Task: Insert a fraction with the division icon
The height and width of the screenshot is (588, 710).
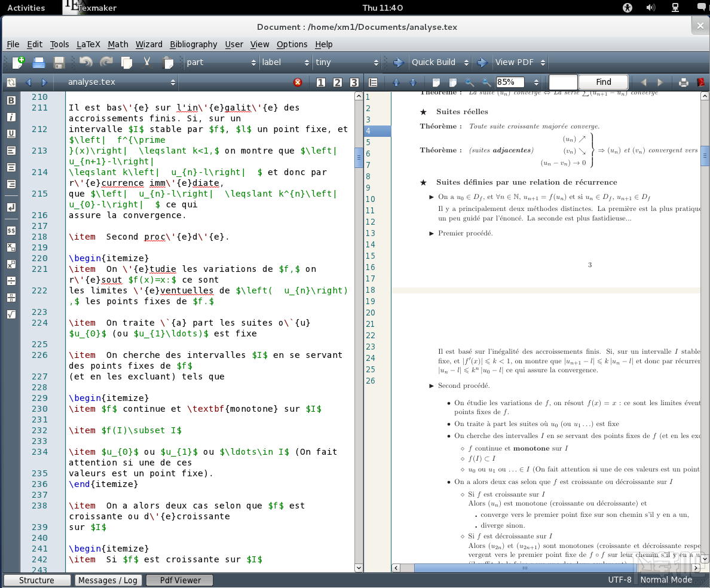Action: coord(11,280)
